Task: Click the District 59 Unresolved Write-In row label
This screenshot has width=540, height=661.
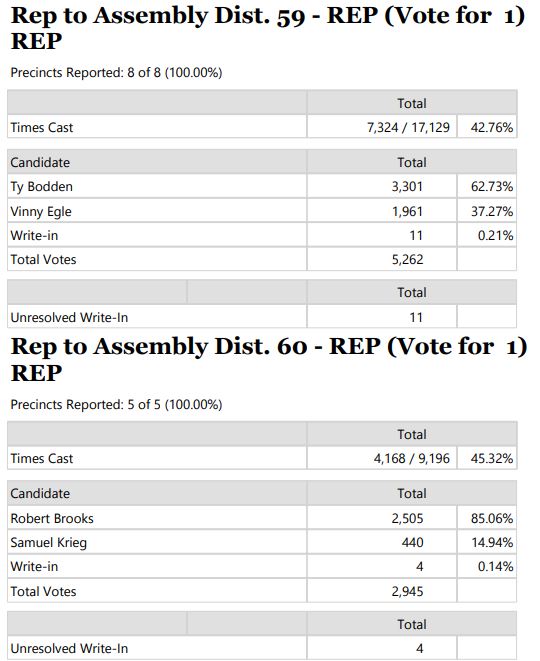Action: [x=69, y=317]
